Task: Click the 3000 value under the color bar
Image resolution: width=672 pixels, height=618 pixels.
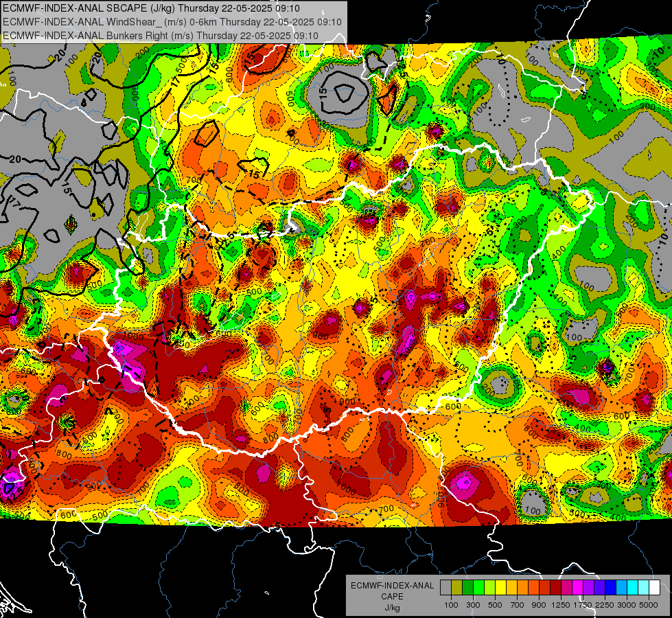Action: click(626, 605)
